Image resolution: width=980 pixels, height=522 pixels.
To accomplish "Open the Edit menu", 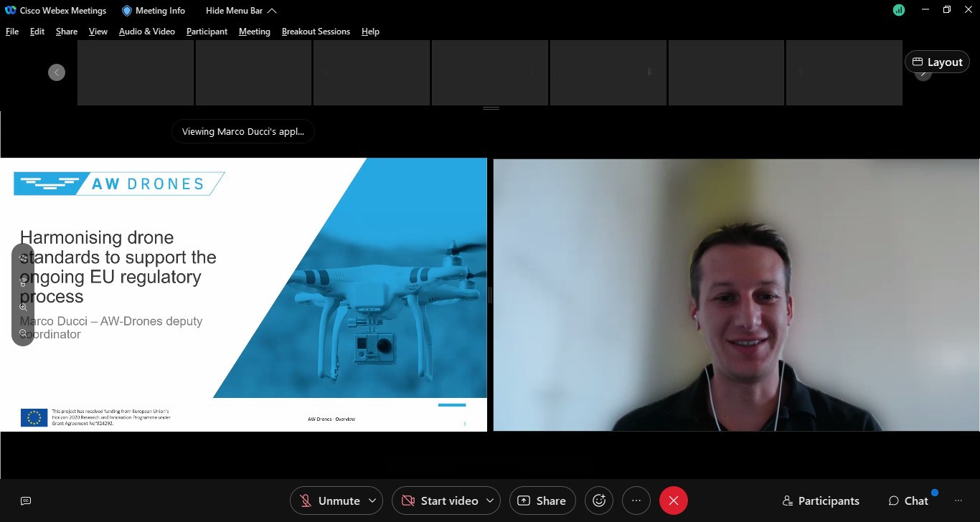I will [x=37, y=32].
